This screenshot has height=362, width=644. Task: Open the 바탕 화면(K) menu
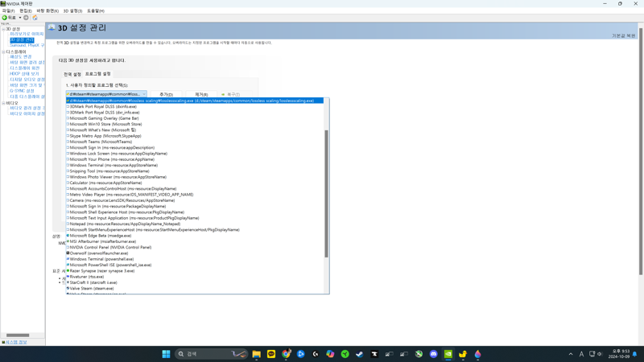[x=47, y=11]
